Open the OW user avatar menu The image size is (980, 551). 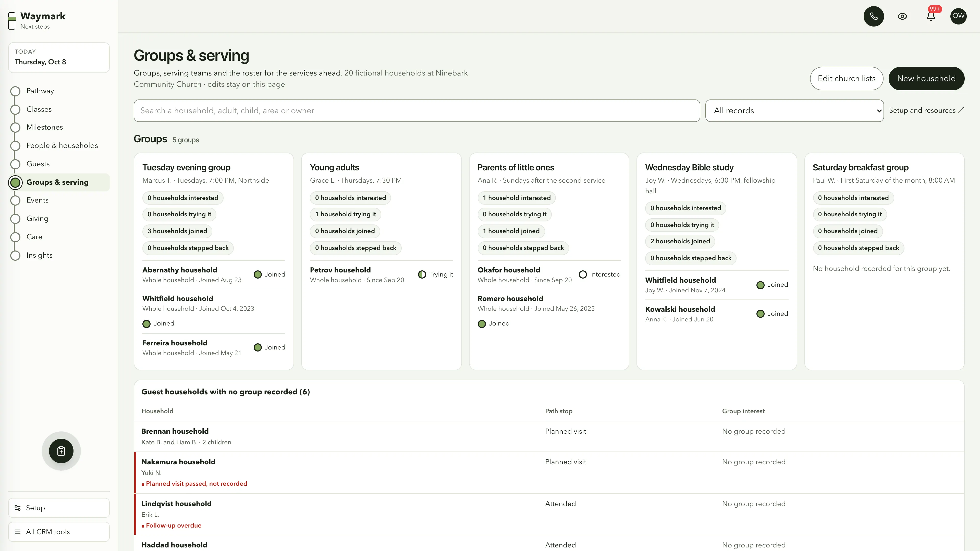point(958,16)
